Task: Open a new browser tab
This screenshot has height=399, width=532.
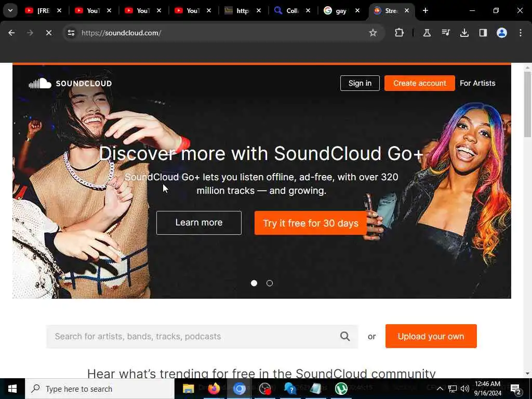Action: [x=425, y=10]
